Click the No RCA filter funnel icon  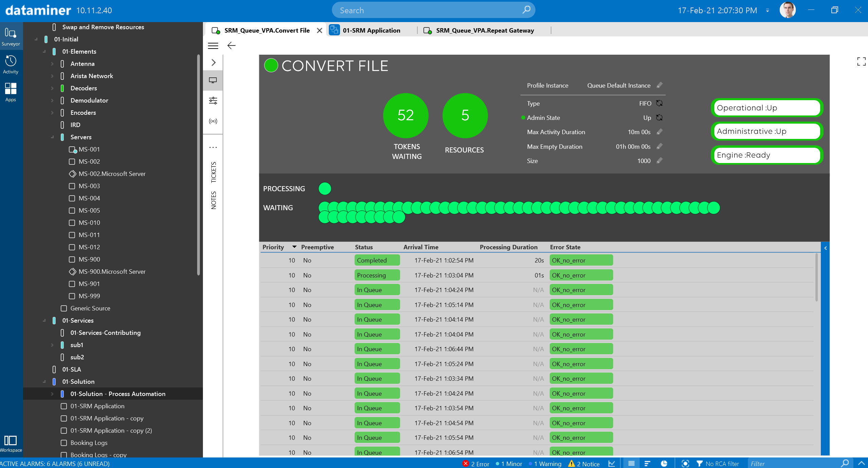(x=699, y=464)
